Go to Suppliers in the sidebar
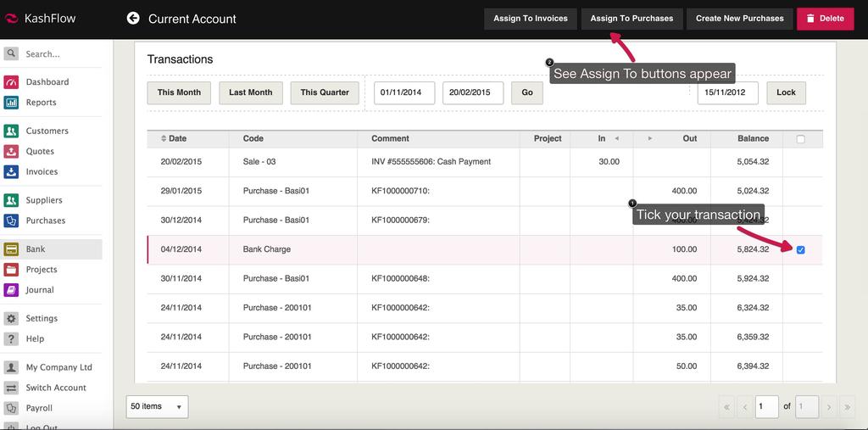This screenshot has height=430, width=868. point(44,200)
